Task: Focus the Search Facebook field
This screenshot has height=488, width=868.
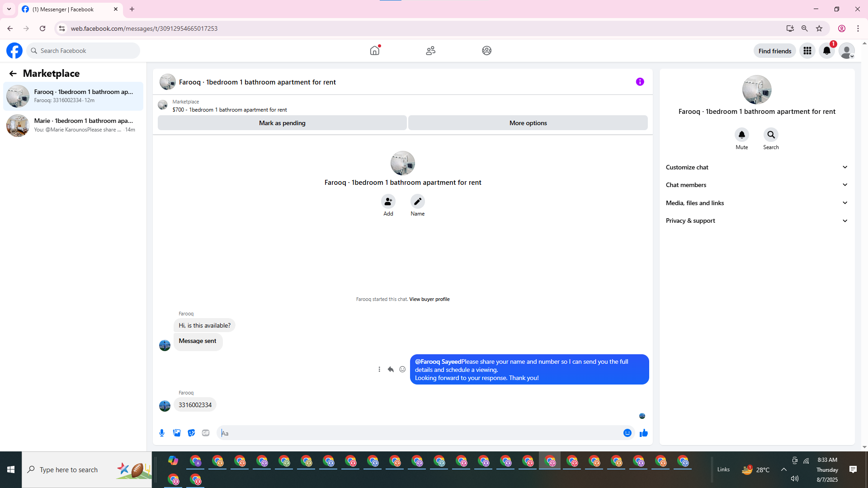Action: [84, 51]
